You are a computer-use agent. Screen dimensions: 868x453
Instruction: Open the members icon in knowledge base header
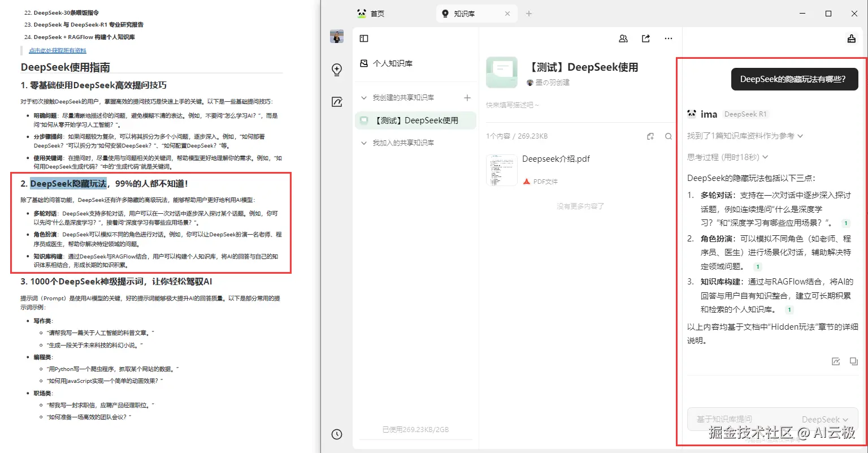pyautogui.click(x=623, y=38)
